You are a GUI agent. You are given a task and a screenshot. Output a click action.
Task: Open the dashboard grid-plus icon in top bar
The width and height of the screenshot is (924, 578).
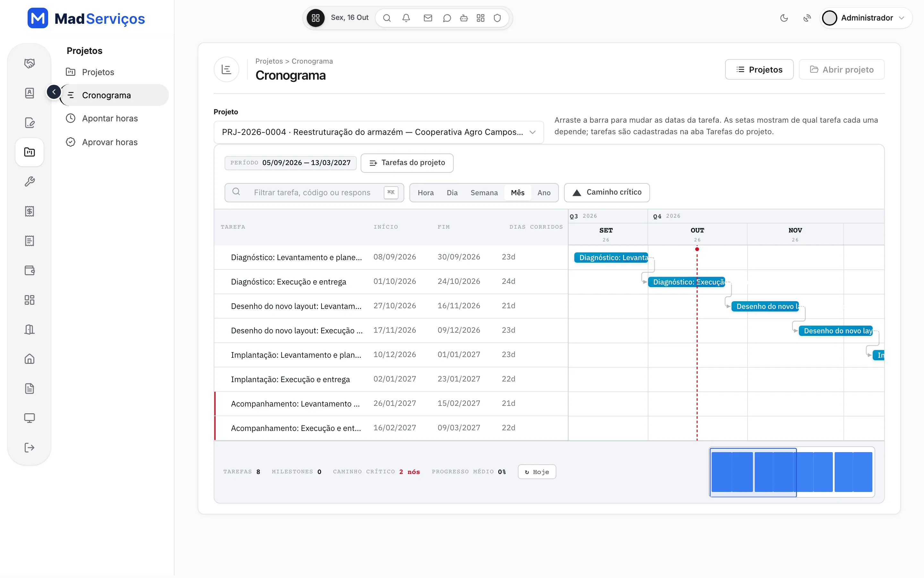point(481,18)
